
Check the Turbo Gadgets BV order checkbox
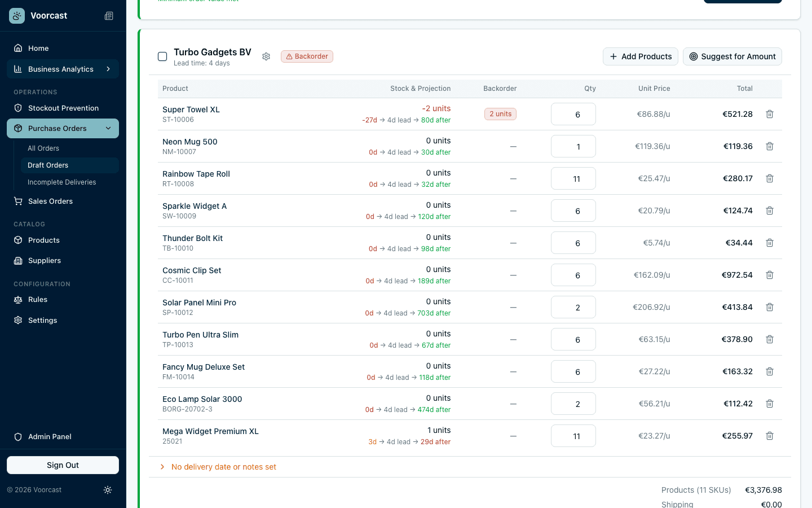162,56
